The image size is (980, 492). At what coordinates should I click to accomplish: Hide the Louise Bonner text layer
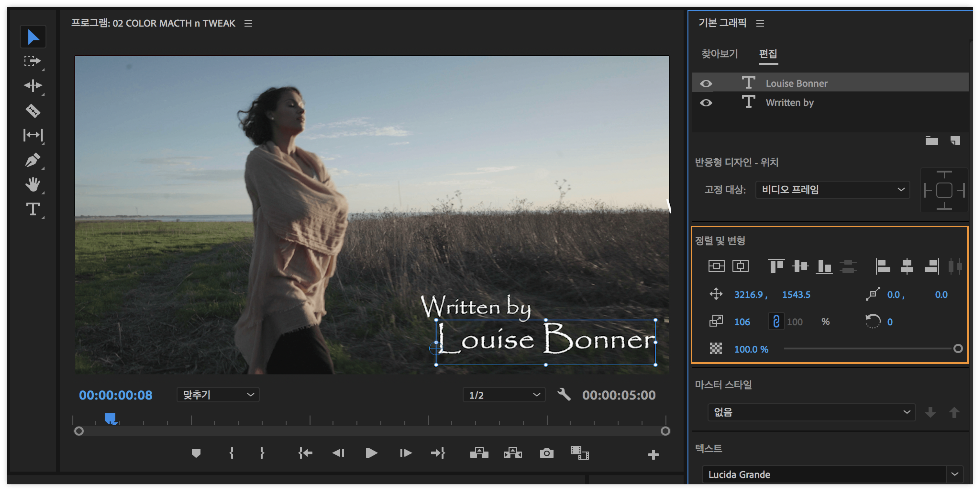coord(706,83)
